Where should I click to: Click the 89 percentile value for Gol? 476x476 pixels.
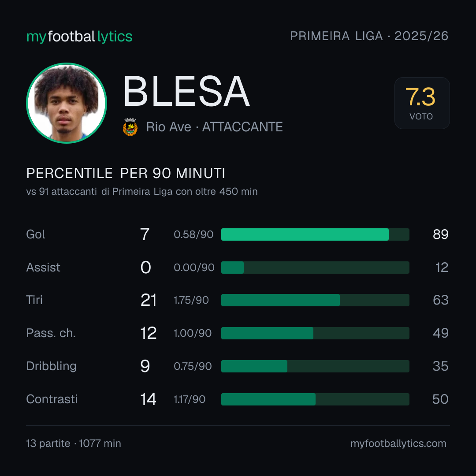pos(440,234)
